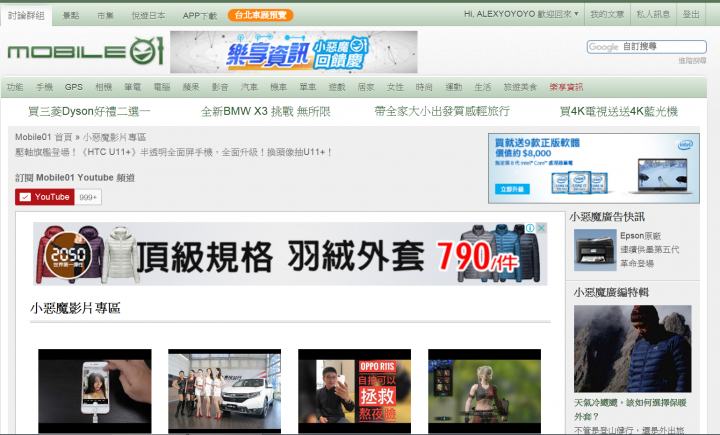Click the YouTube 999+ subscriber count
The width and height of the screenshot is (720, 435).
[88, 198]
